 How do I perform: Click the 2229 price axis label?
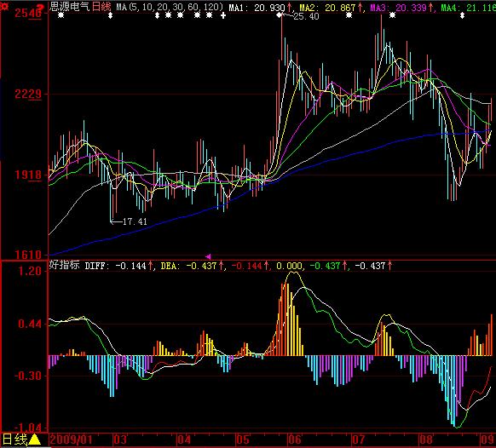click(x=28, y=94)
